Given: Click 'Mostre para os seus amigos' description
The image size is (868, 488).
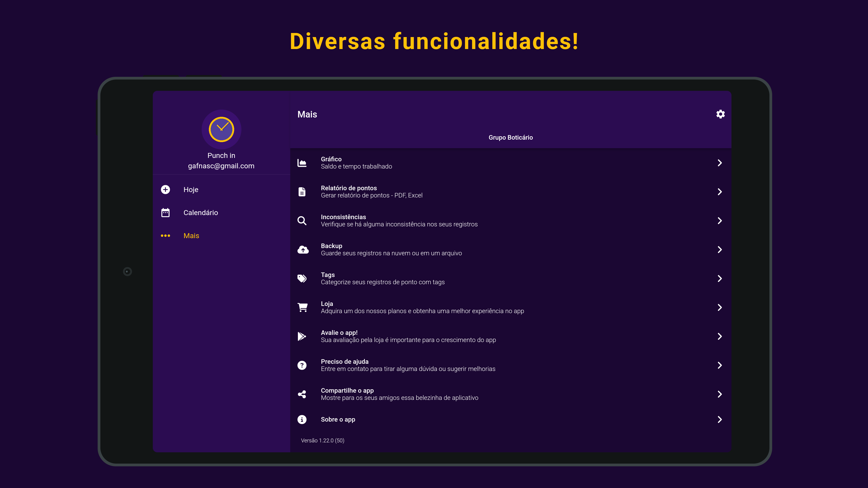Looking at the screenshot, I should (x=400, y=398).
